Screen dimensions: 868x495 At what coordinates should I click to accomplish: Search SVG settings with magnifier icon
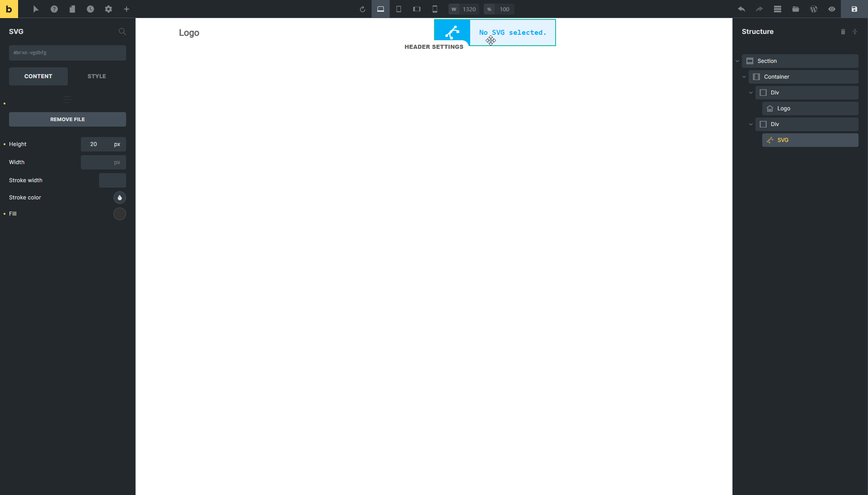[x=122, y=32]
